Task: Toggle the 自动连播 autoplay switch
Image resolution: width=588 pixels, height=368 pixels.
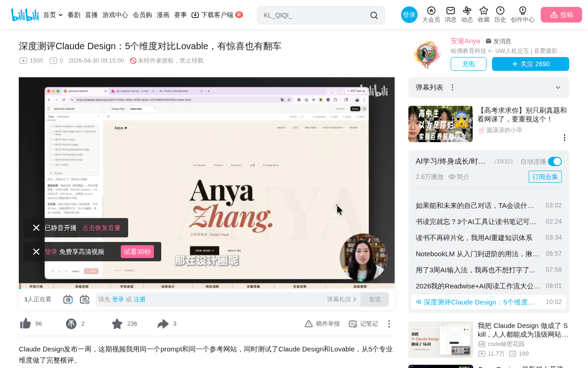Action: click(555, 161)
